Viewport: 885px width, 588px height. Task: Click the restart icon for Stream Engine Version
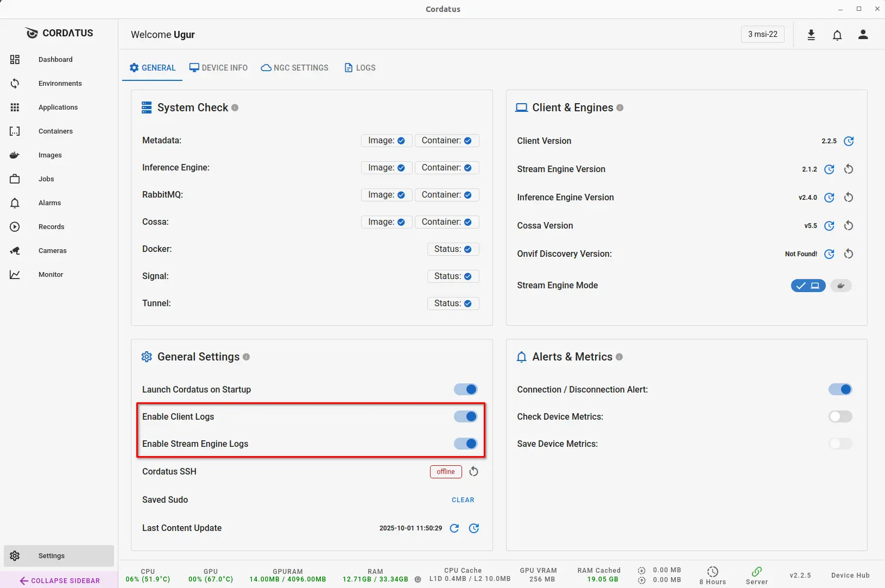[849, 169]
